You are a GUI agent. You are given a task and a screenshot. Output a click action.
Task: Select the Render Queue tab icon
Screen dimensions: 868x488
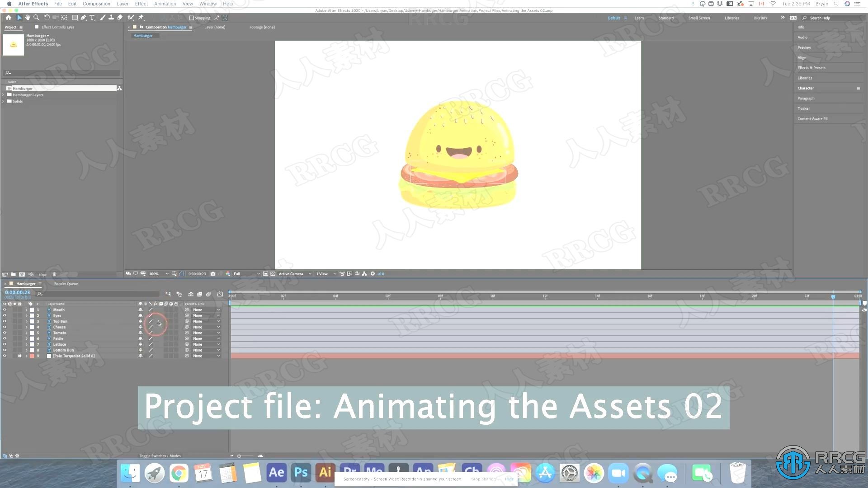click(x=66, y=283)
